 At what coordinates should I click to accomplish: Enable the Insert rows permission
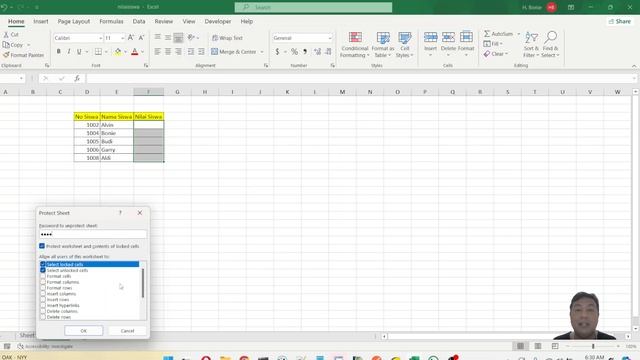43,300
